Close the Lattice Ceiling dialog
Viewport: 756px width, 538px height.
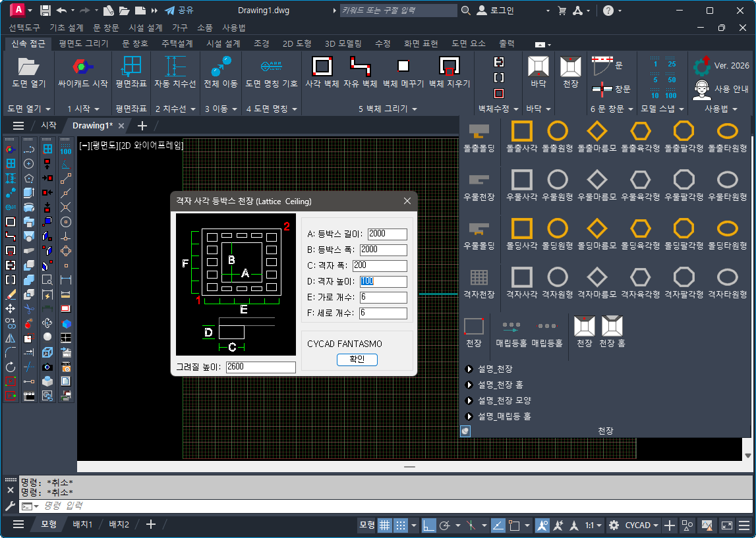(407, 201)
